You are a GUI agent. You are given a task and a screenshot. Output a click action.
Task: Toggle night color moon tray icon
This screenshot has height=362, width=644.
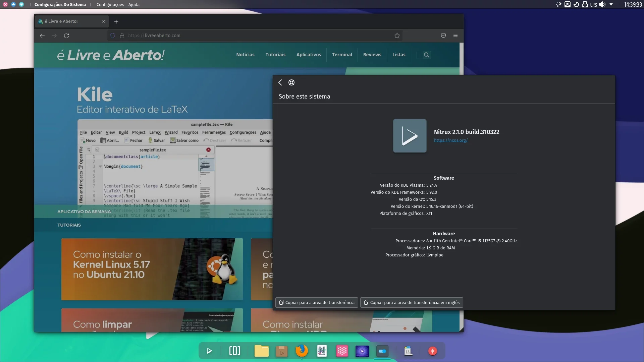pyautogui.click(x=576, y=4)
